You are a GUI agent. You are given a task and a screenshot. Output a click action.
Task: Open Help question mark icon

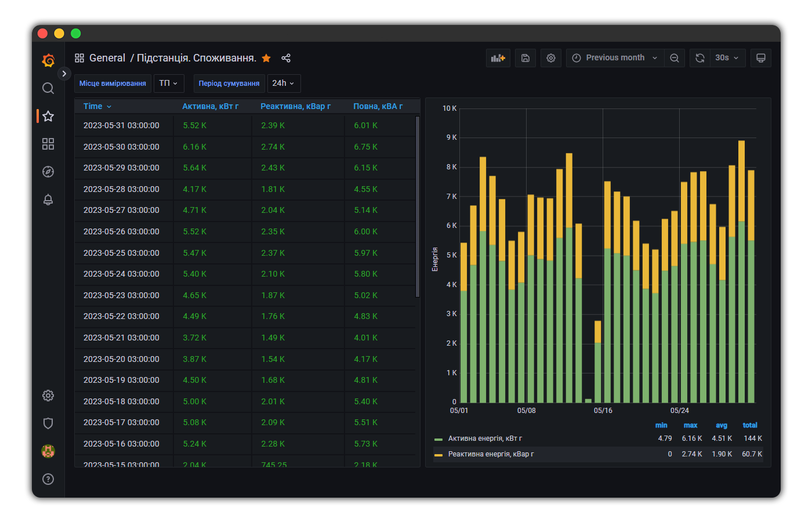[48, 479]
